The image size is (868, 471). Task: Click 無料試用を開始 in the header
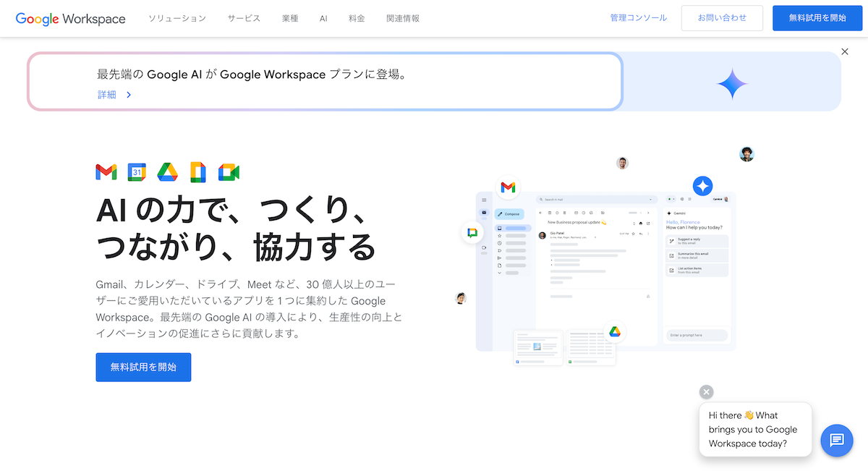817,18
